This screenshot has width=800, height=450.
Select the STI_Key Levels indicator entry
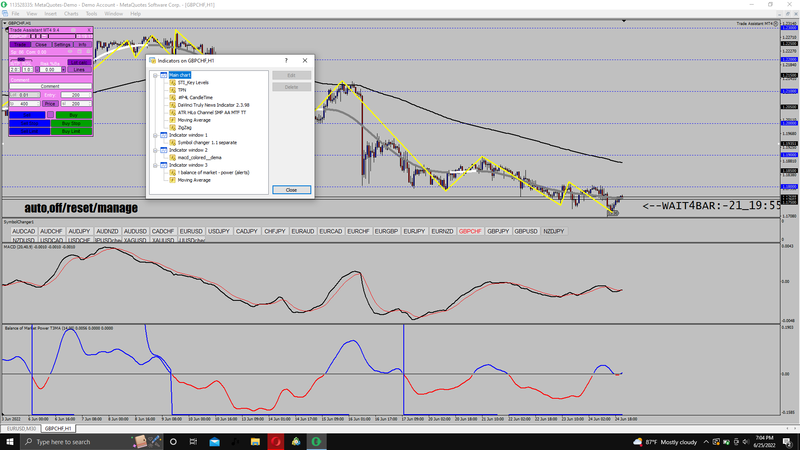(x=194, y=82)
